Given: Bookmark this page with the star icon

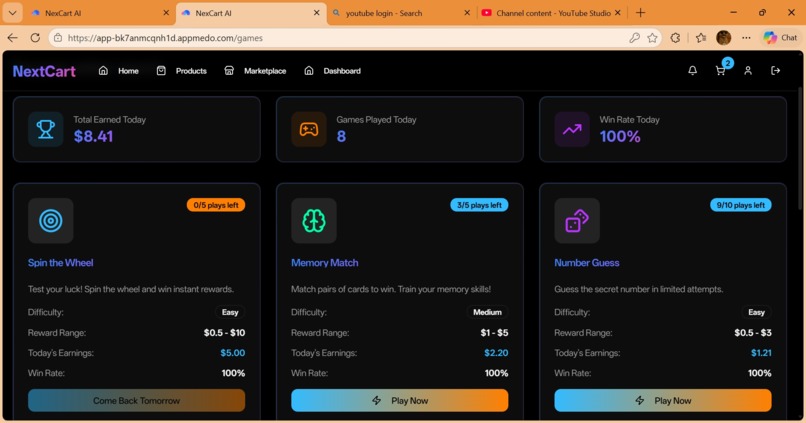Looking at the screenshot, I should tap(652, 38).
